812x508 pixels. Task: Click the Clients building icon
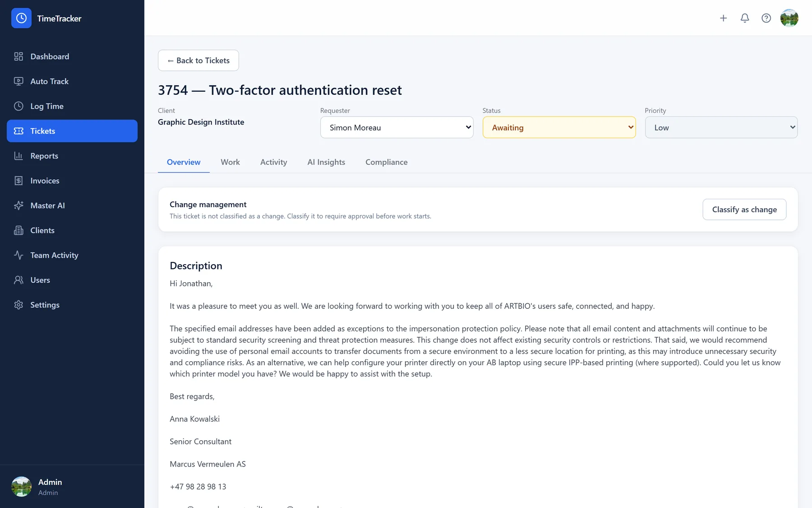pos(18,230)
